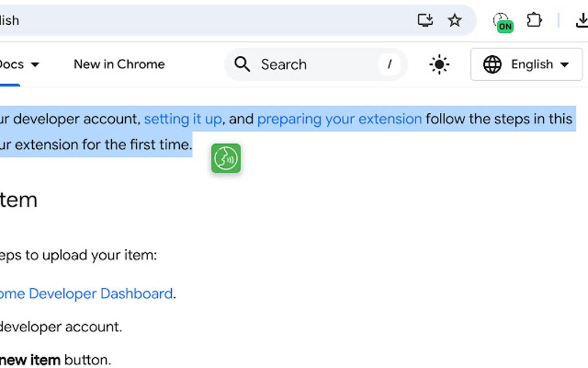The height and width of the screenshot is (368, 588).
Task: Click the globe language icon
Action: [x=493, y=64]
